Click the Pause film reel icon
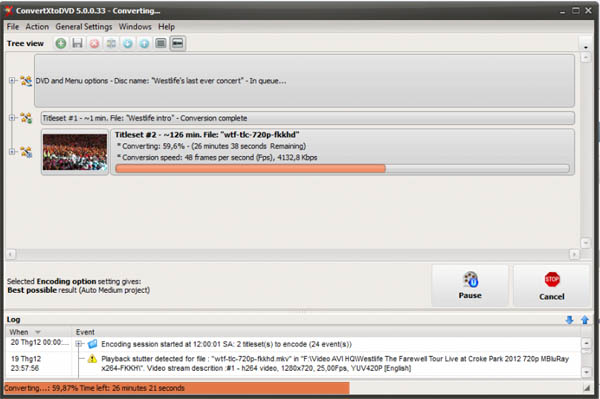Screen dimensions: 600x399 pos(471,279)
